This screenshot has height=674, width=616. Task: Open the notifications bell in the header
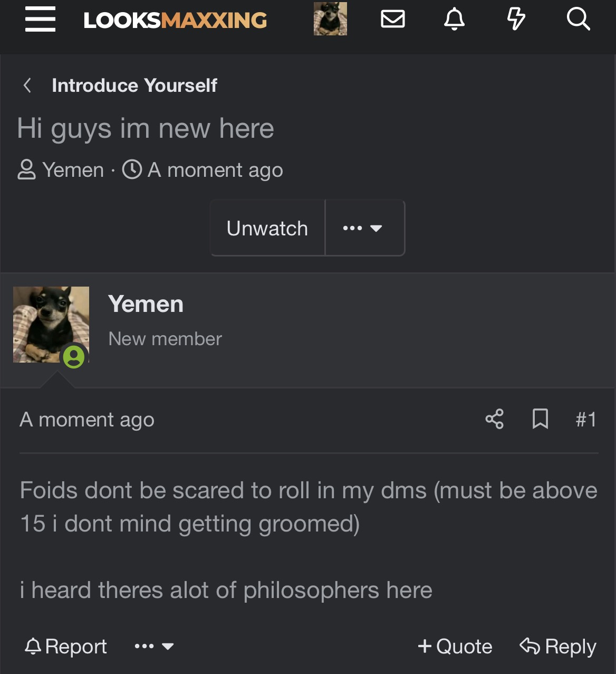(x=454, y=20)
